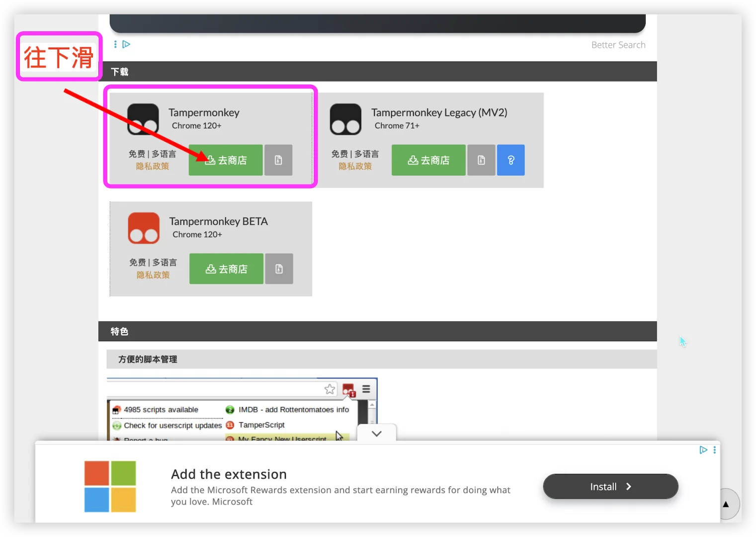756x537 pixels.
Task: Click the 'Add the extension' ad headline
Action: coord(229,474)
